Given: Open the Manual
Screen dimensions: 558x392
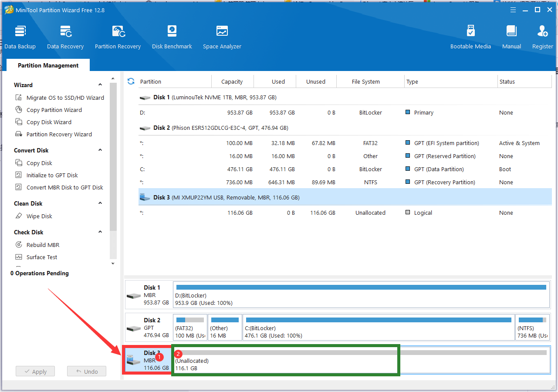Looking at the screenshot, I should (511, 37).
